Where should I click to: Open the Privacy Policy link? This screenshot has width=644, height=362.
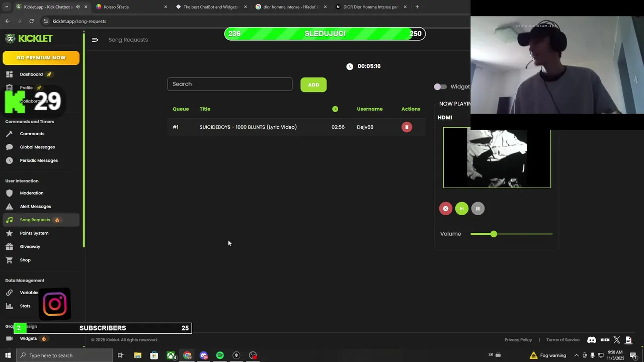pos(518,340)
